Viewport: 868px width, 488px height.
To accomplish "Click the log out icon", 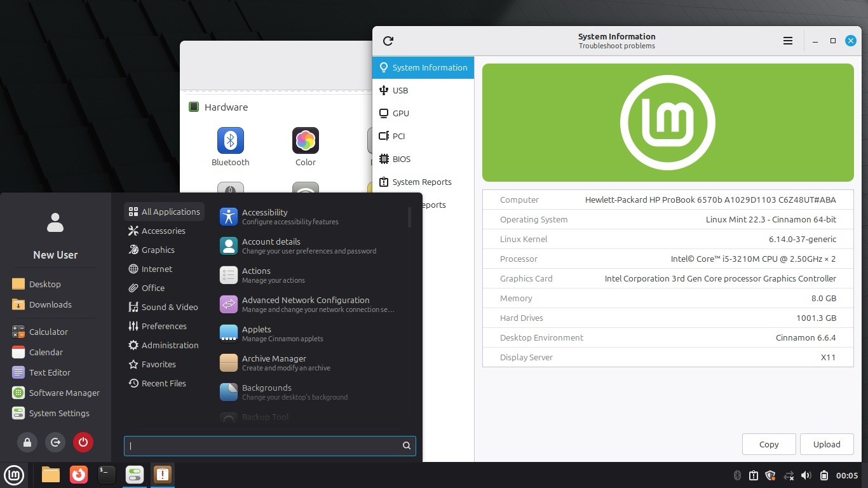I will [x=55, y=442].
